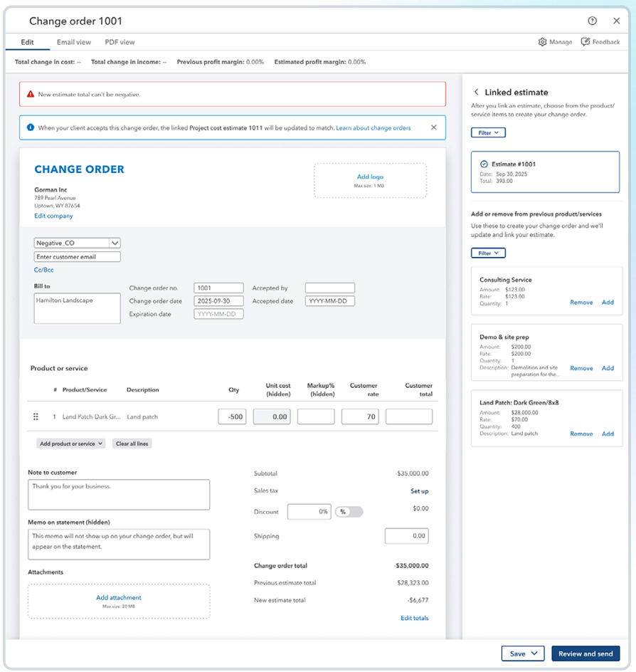
Task: Click the Qty field showing -500
Action: pyautogui.click(x=232, y=416)
